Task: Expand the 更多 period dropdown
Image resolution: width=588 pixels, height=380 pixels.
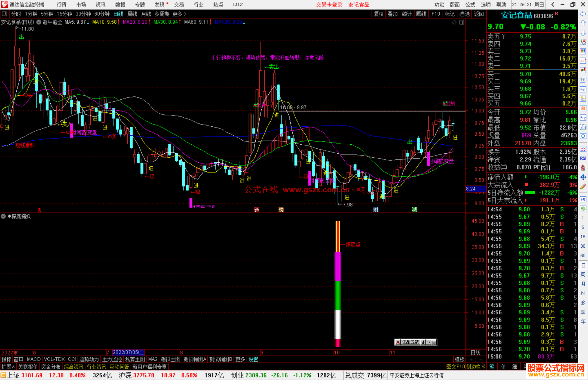Action: (x=179, y=14)
